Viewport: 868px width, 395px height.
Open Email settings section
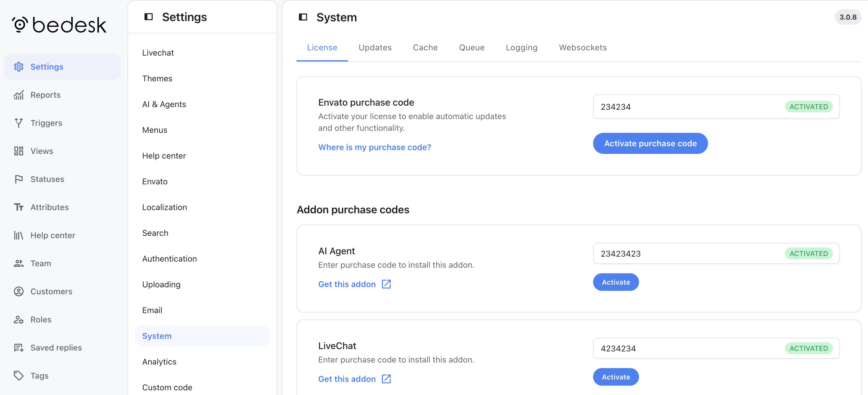202,310
